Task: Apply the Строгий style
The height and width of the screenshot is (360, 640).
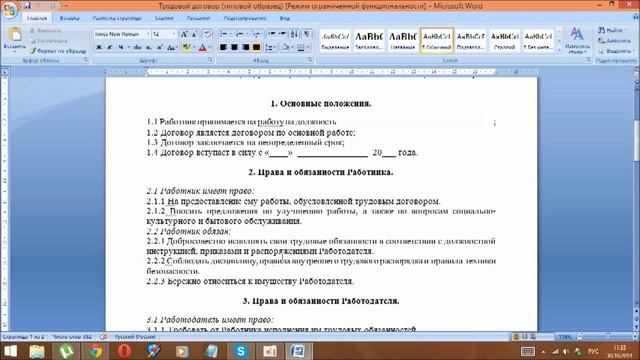Action: [504, 41]
